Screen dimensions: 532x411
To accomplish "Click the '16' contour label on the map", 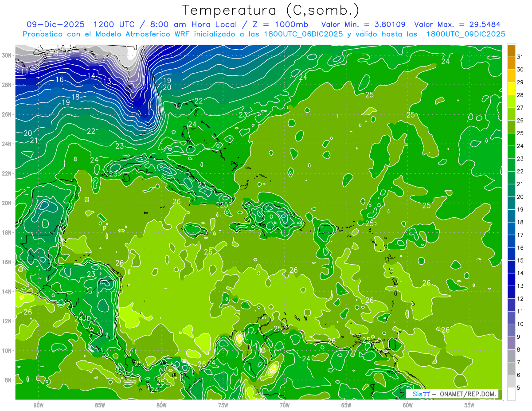I will point(59,80).
